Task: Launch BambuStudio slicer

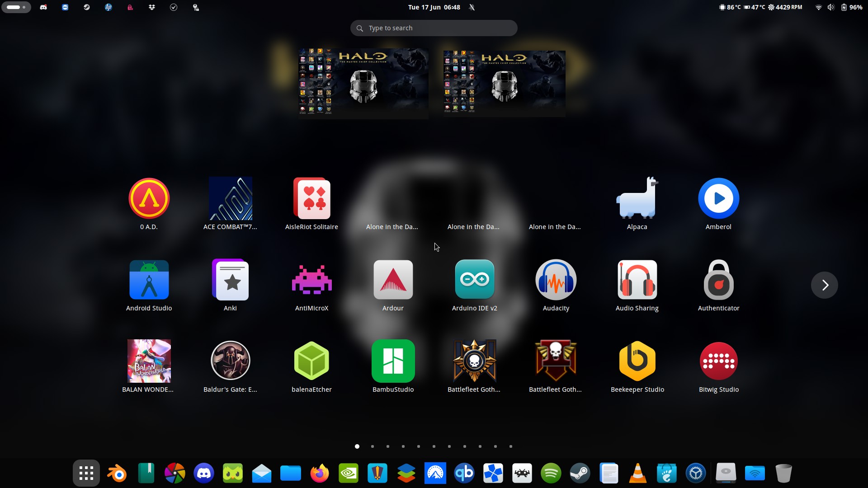Action: pos(393,361)
